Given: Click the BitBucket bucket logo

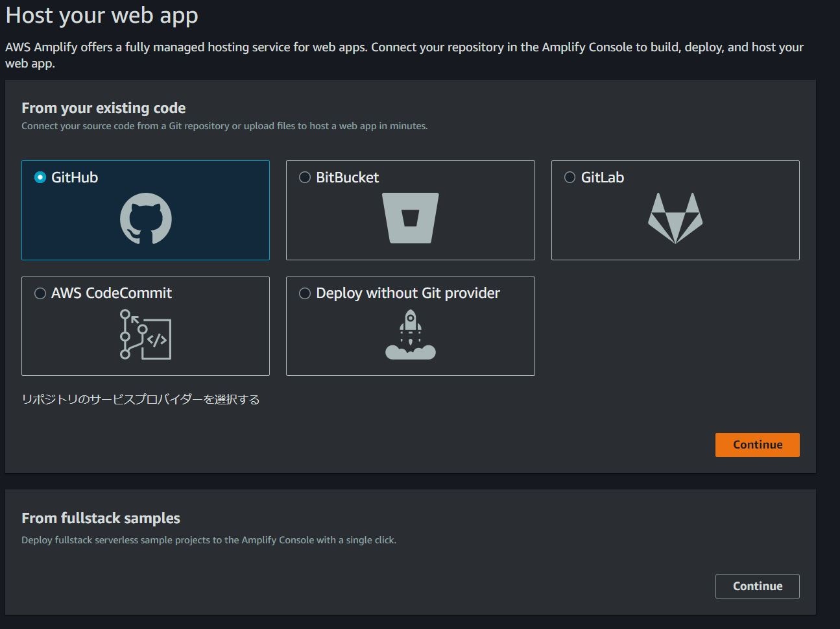Looking at the screenshot, I should click(x=409, y=217).
